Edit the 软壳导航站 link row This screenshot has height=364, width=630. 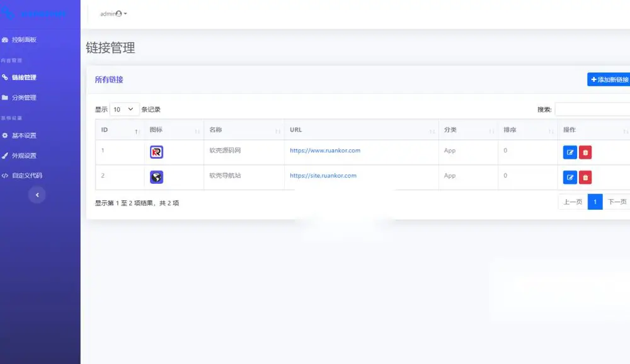[570, 177]
